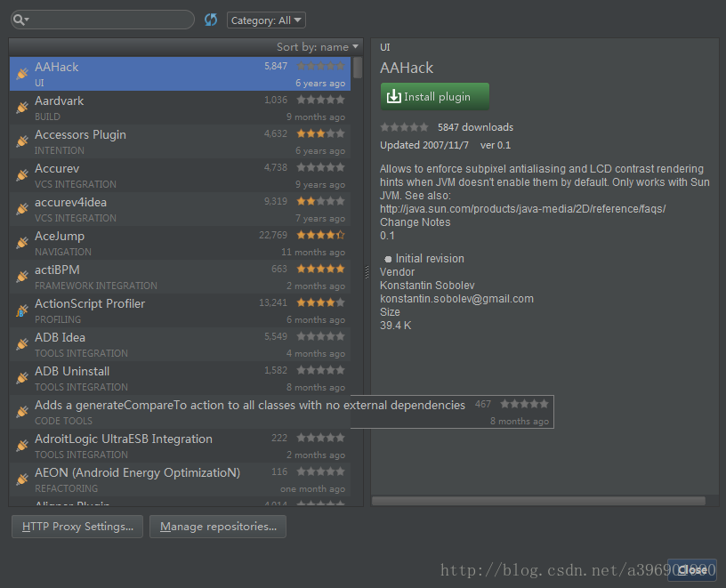Image resolution: width=726 pixels, height=588 pixels.
Task: Click the plugin search input field
Action: (x=111, y=20)
